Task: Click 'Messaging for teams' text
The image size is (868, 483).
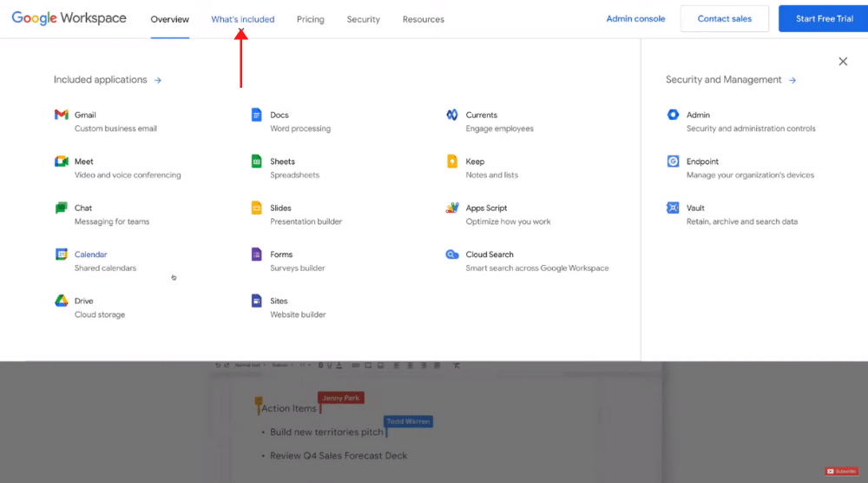Action: click(x=112, y=222)
